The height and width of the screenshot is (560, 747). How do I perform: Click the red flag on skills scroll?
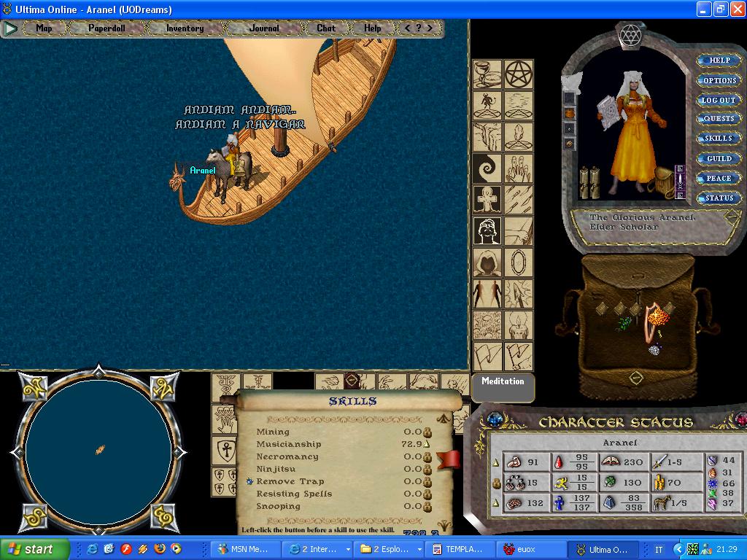pos(448,459)
